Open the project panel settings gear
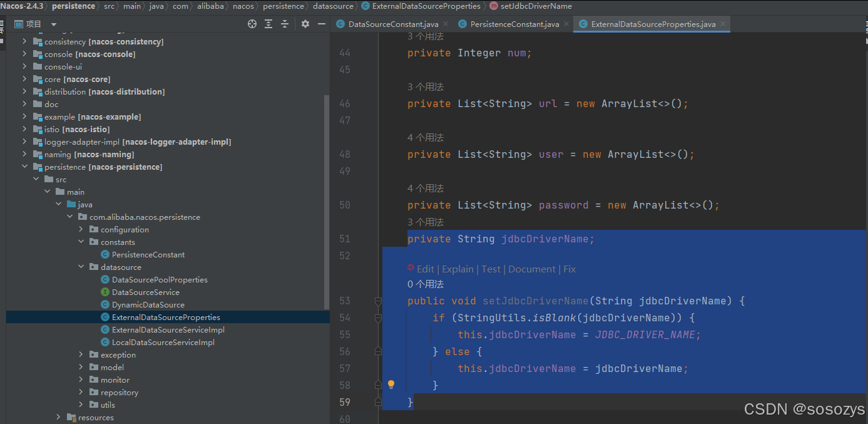 pos(305,24)
